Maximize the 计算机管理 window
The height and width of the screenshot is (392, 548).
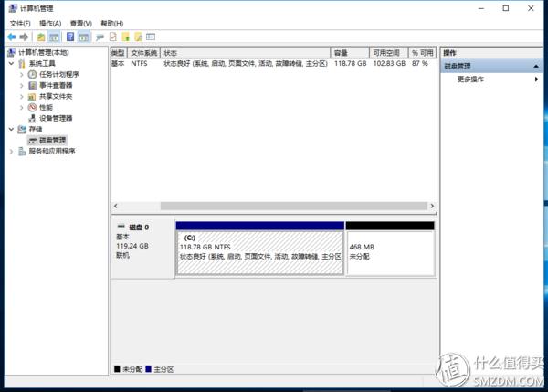coord(506,8)
